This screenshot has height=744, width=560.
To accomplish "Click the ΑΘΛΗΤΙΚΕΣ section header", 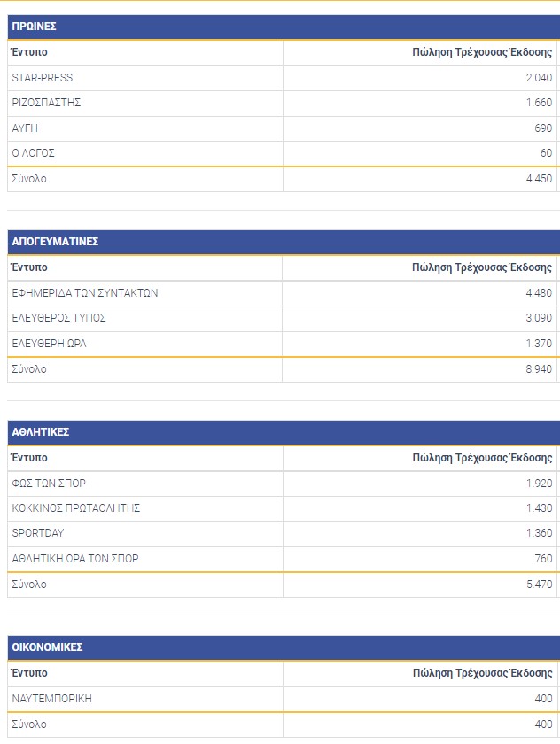I will coord(41,432).
